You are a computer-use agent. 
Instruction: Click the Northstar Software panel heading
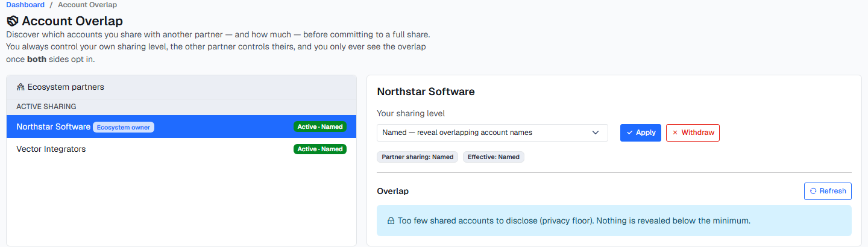coord(426,92)
